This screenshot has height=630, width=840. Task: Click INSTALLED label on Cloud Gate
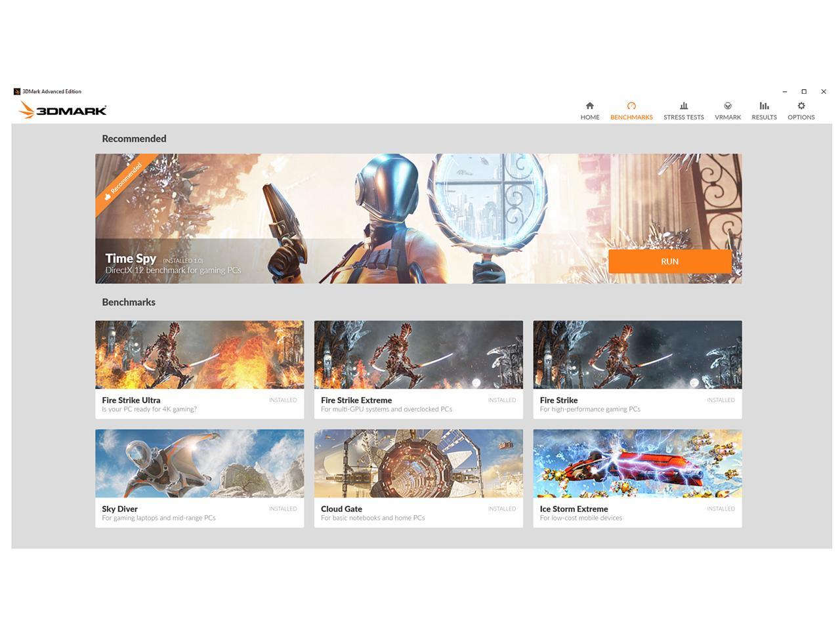[x=502, y=509]
